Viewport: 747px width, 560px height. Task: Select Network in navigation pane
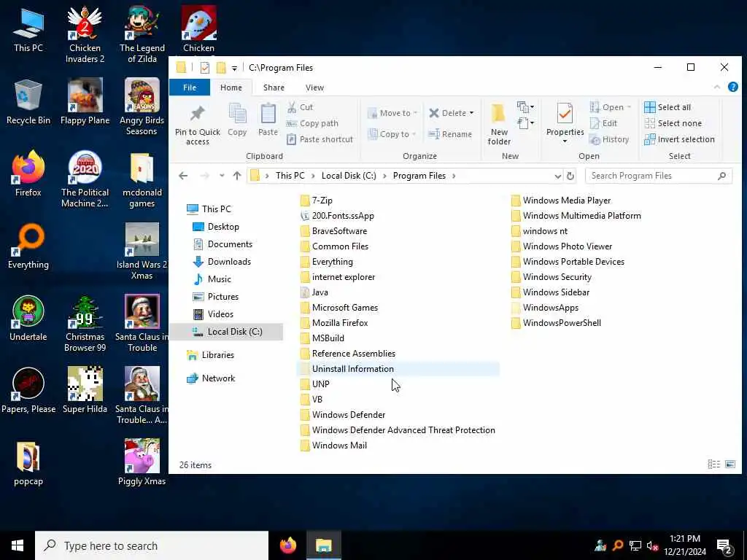[x=218, y=378]
